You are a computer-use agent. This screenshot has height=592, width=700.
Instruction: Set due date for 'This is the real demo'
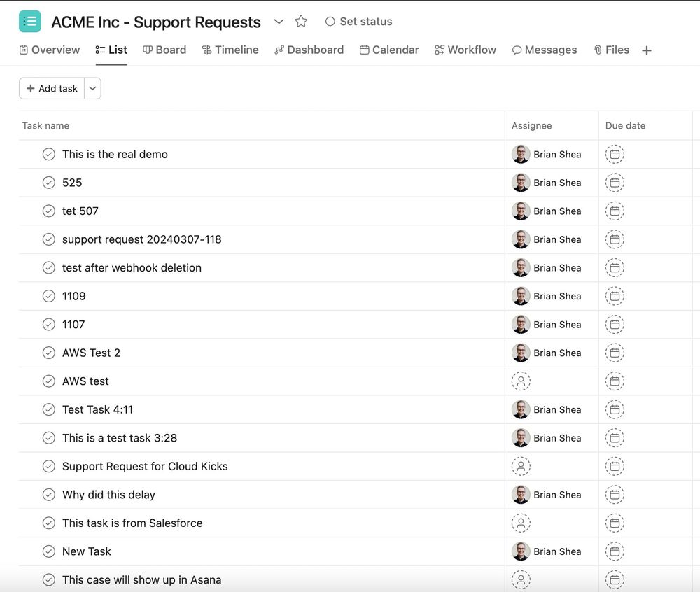coord(615,155)
